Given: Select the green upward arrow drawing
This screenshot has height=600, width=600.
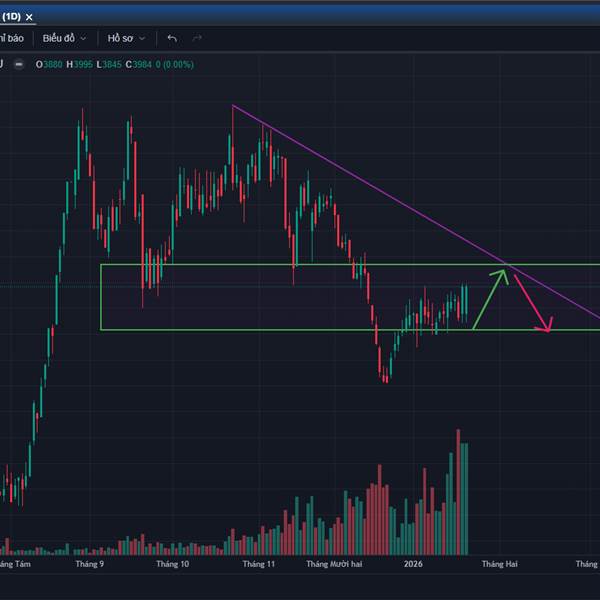Looking at the screenshot, I should [490, 298].
